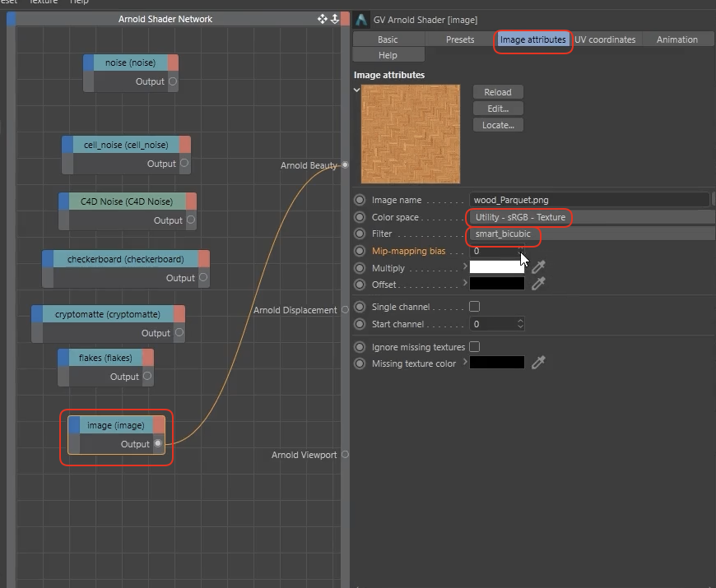Select the C4D Noise node title
Screen dimensions: 716x588
tap(127, 201)
